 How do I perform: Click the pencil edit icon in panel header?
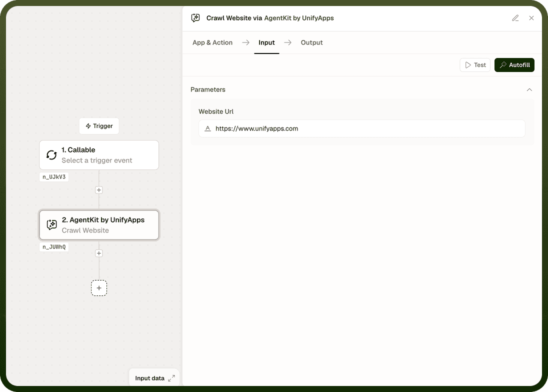[x=515, y=18]
